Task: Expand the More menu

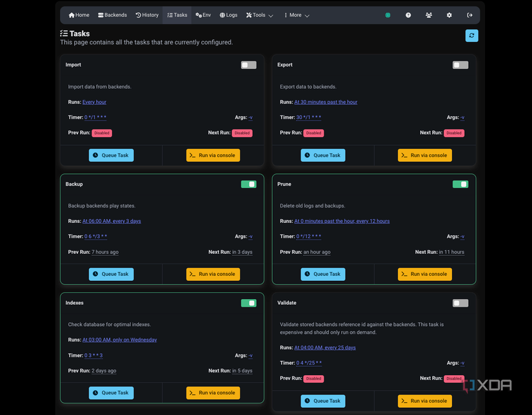Action: 296,14
